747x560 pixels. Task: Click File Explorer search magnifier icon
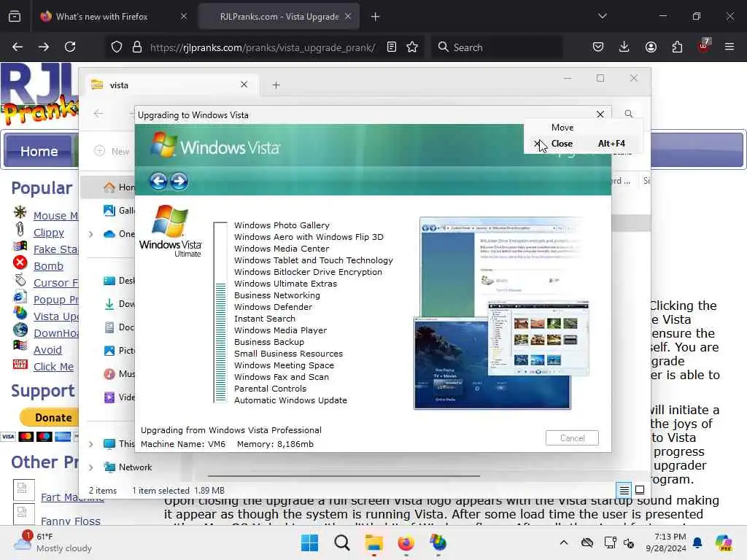click(629, 114)
